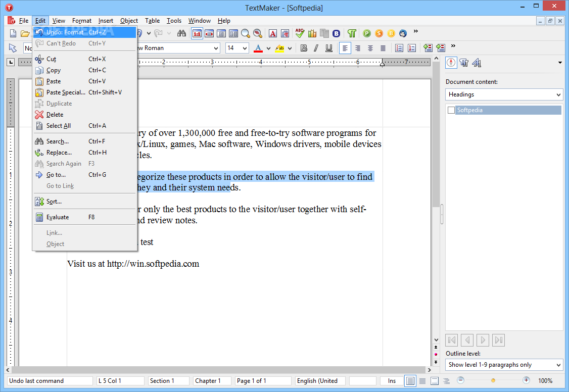Open the Thunderbird mail icon
The image size is (569, 392).
[x=403, y=34]
